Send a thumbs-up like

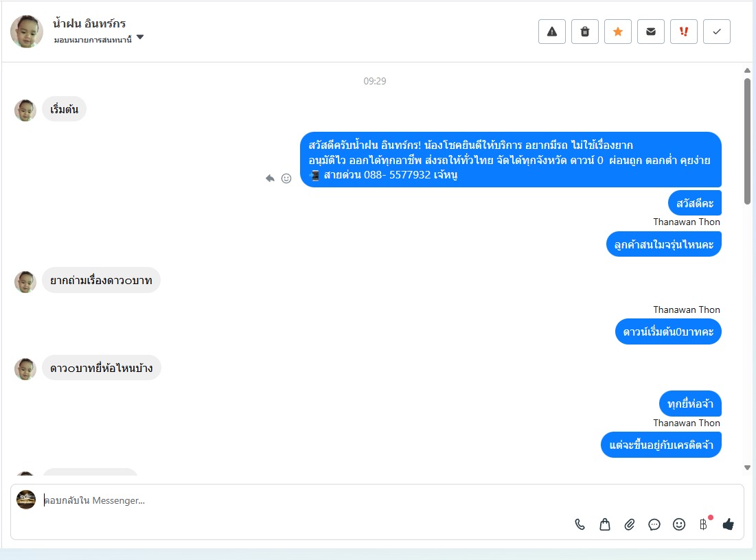[x=728, y=524]
